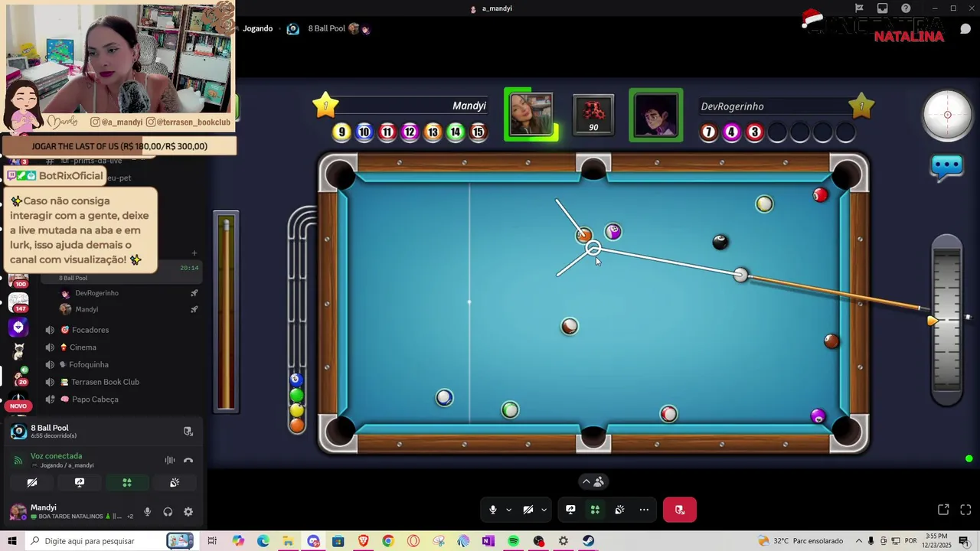
Task: Toggle camera in bottom toolbar
Action: click(528, 510)
